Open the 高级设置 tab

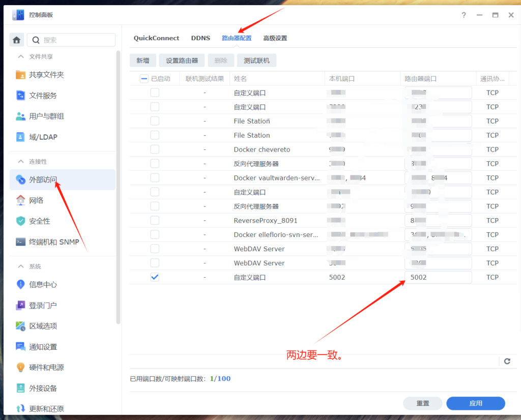pyautogui.click(x=275, y=38)
